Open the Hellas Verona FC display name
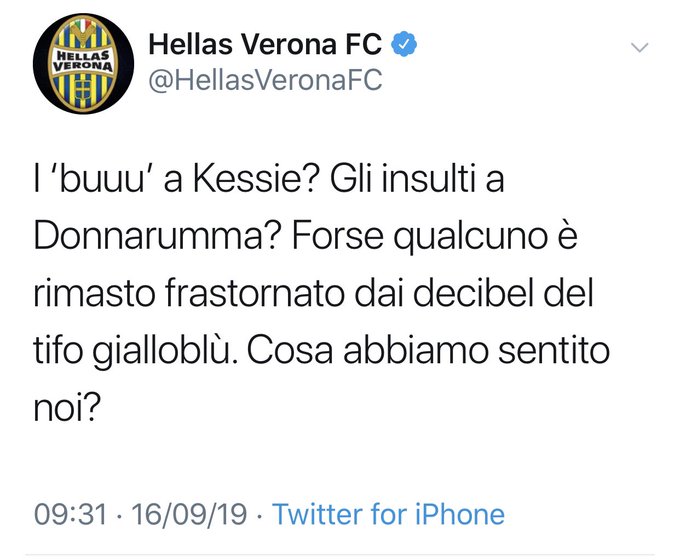Screen dimensions: 680x560 coord(268,44)
